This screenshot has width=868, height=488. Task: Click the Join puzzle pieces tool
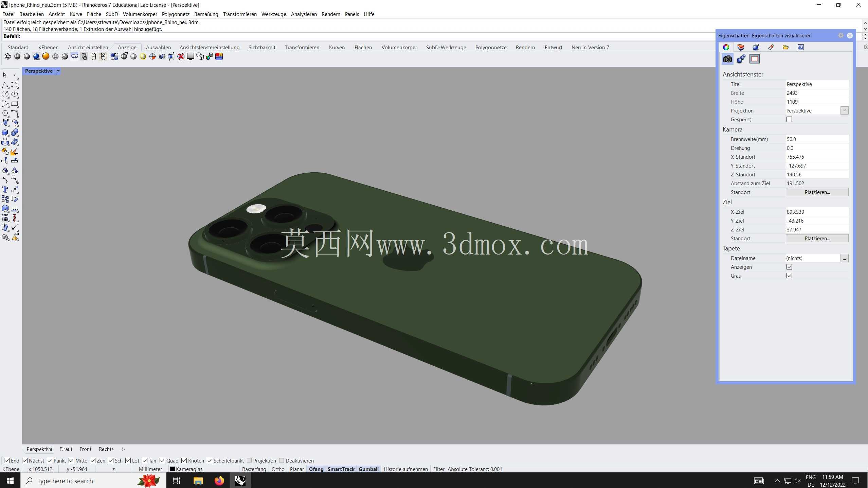(5, 152)
